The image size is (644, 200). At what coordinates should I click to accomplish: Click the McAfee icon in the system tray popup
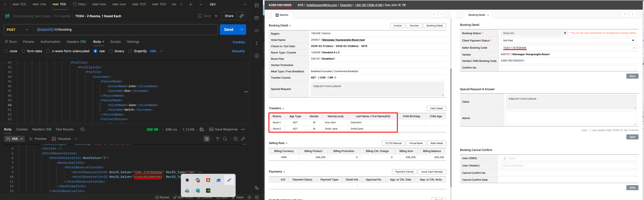point(208,180)
